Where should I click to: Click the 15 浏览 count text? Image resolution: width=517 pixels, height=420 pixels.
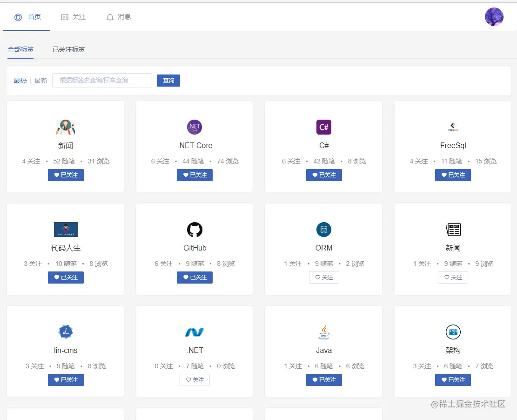point(486,161)
